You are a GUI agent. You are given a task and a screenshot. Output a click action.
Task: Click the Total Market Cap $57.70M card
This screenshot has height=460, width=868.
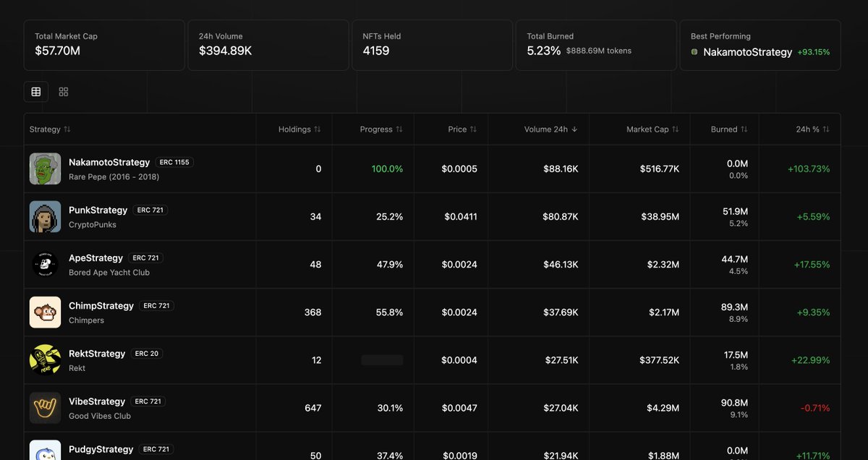(104, 45)
